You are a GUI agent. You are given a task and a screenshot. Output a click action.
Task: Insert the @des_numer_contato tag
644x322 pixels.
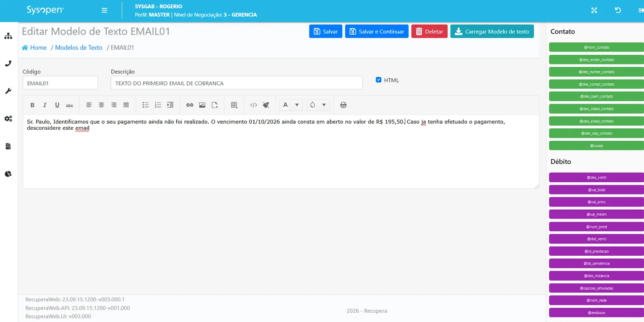tap(596, 72)
